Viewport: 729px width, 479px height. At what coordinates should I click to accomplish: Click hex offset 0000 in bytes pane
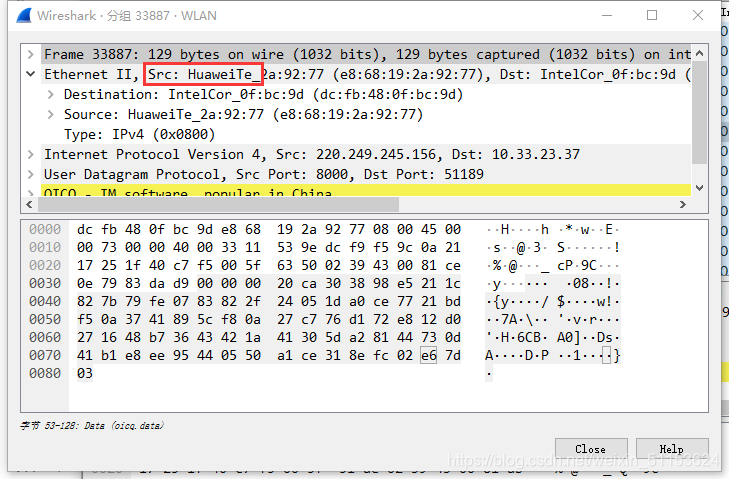[45, 229]
